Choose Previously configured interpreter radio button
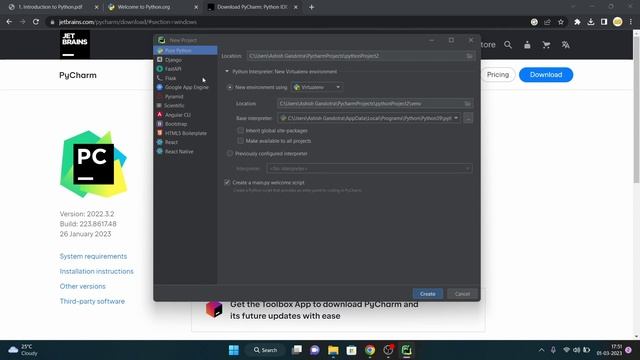The width and height of the screenshot is (640, 360). (x=230, y=154)
